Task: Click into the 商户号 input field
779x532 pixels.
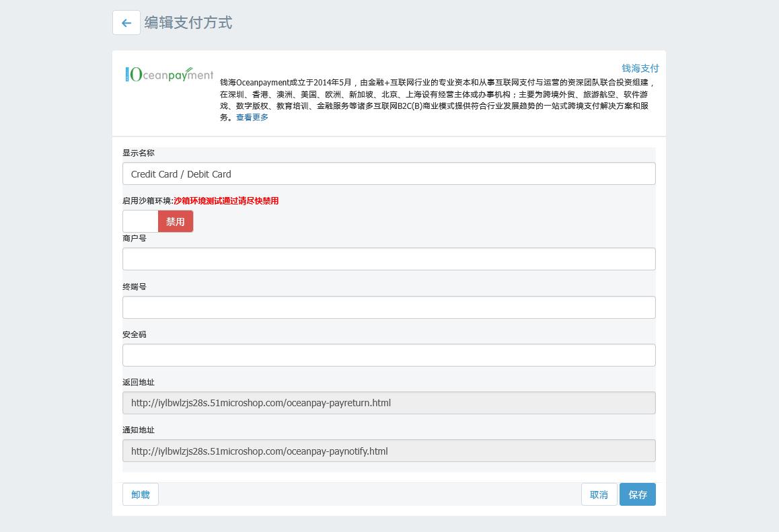Action: pos(389,259)
